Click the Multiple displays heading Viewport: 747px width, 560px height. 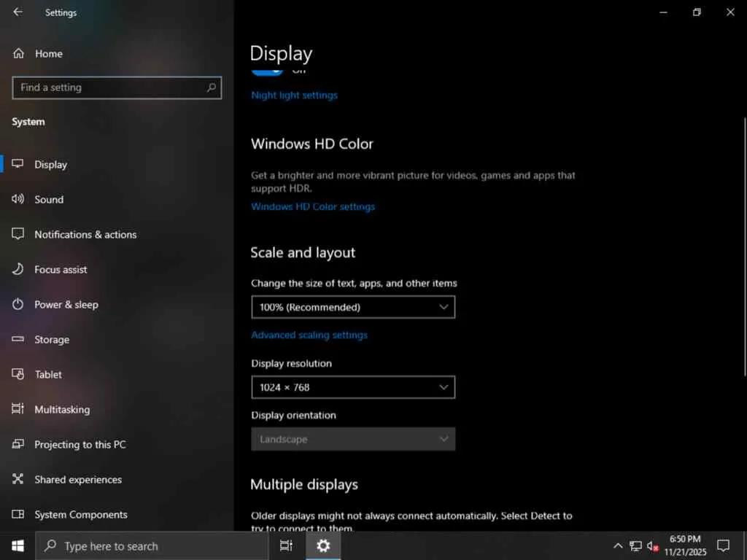(304, 484)
